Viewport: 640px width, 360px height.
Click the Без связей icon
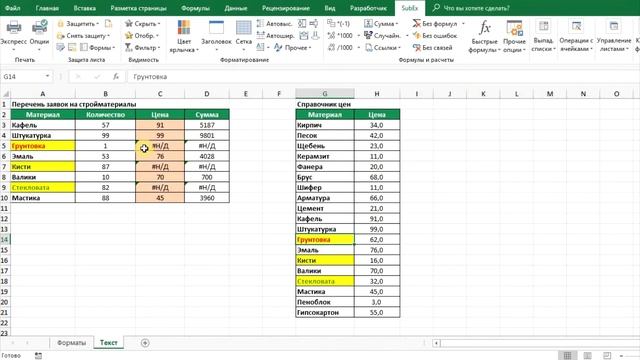tap(416, 48)
